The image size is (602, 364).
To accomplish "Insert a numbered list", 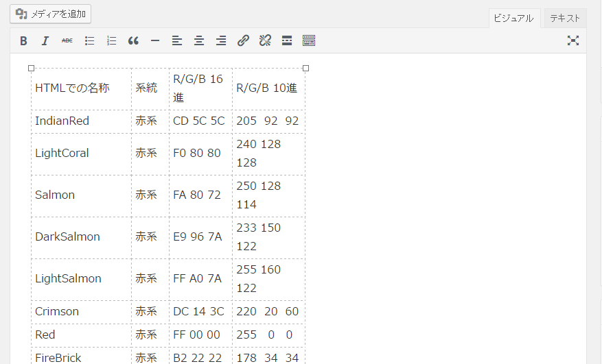I will 111,41.
